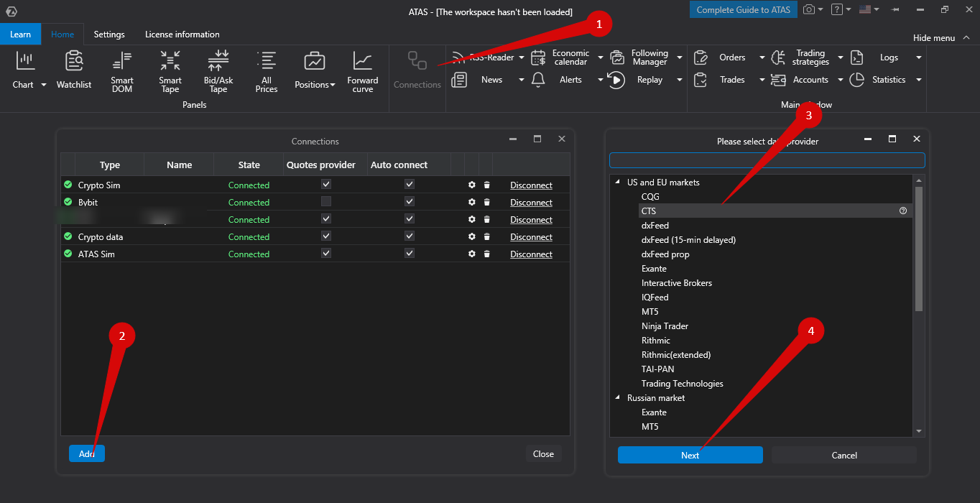Select Interactive Brokers in provider list

[677, 282]
